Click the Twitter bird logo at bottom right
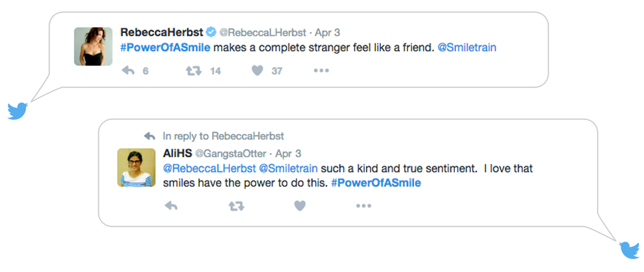 pos(630,250)
